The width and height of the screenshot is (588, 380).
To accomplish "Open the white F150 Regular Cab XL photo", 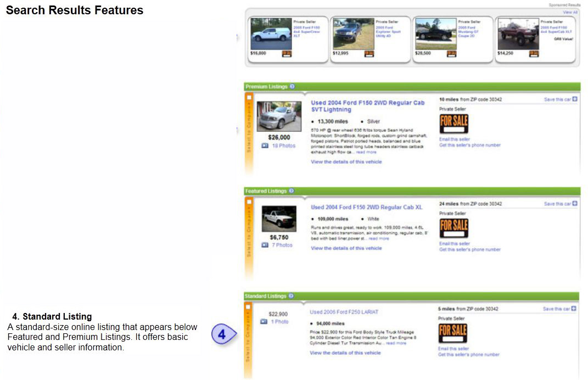I will [x=279, y=219].
